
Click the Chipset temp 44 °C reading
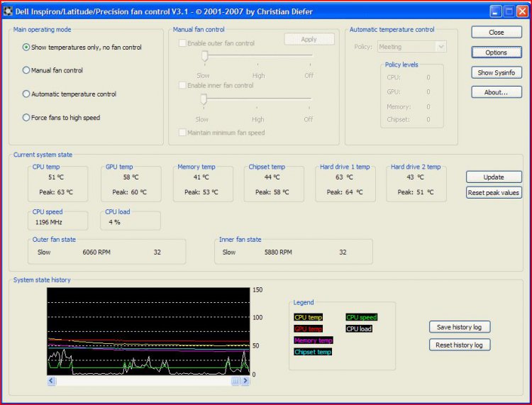click(x=272, y=177)
